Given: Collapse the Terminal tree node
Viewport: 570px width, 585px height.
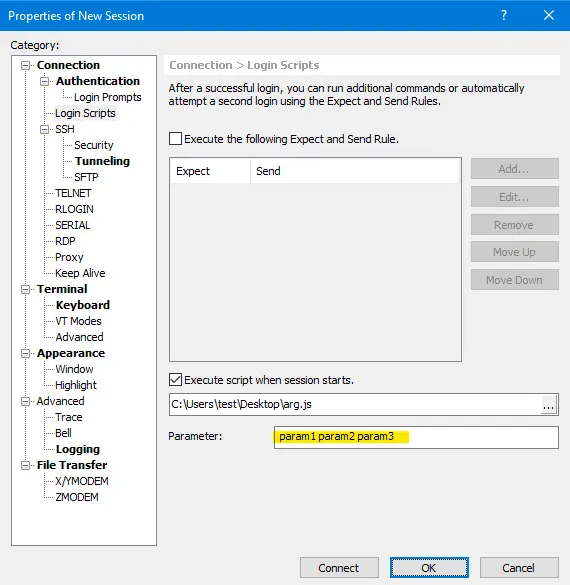Looking at the screenshot, I should point(25,290).
